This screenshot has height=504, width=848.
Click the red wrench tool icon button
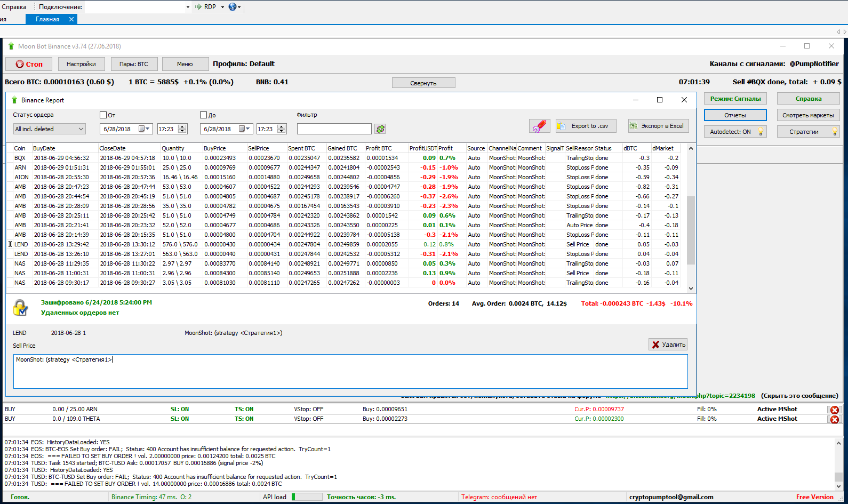[x=539, y=126]
